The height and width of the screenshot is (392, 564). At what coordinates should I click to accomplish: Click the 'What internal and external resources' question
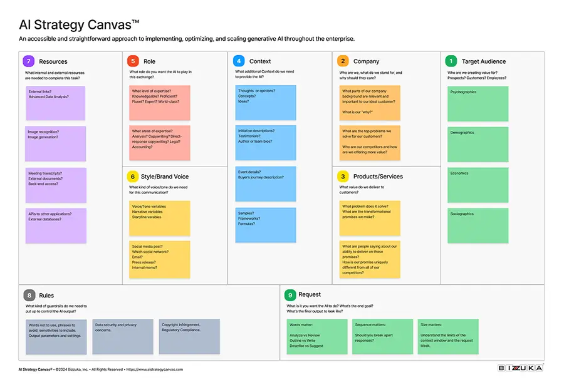click(x=55, y=75)
